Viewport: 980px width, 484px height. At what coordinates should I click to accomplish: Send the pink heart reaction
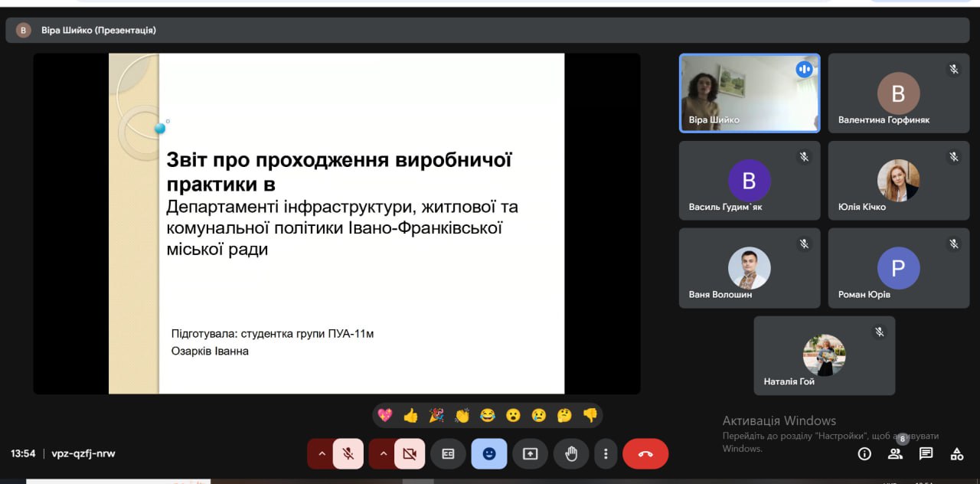point(385,415)
